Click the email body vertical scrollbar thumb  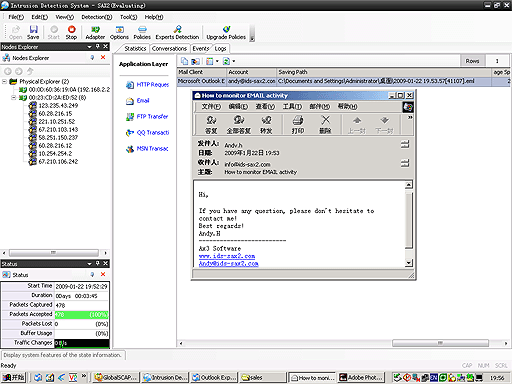[x=409, y=220]
